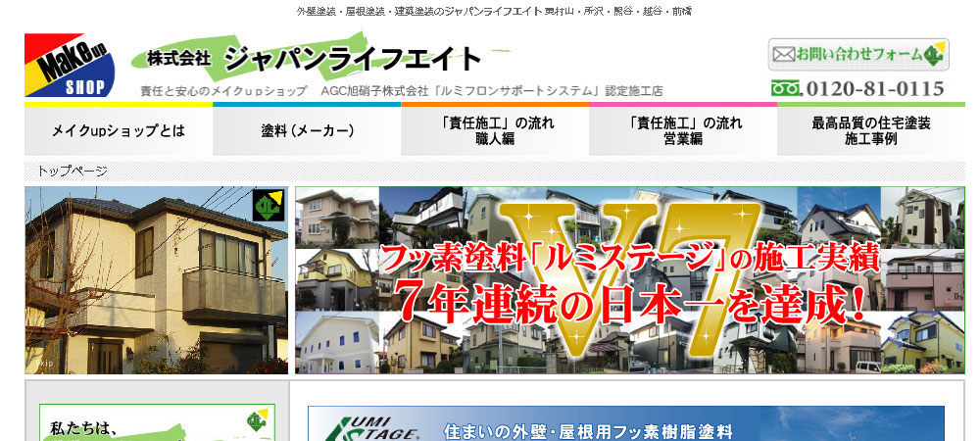This screenshot has height=441, width=980.
Task: Open 「責任施工」の流れ 職人編 menu item
Action: pos(495,130)
